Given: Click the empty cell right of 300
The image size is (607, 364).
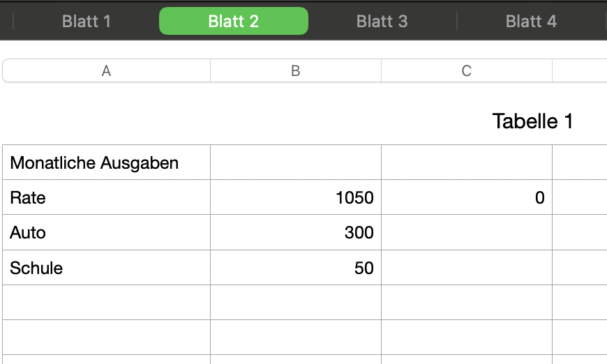Looking at the screenshot, I should [467, 233].
